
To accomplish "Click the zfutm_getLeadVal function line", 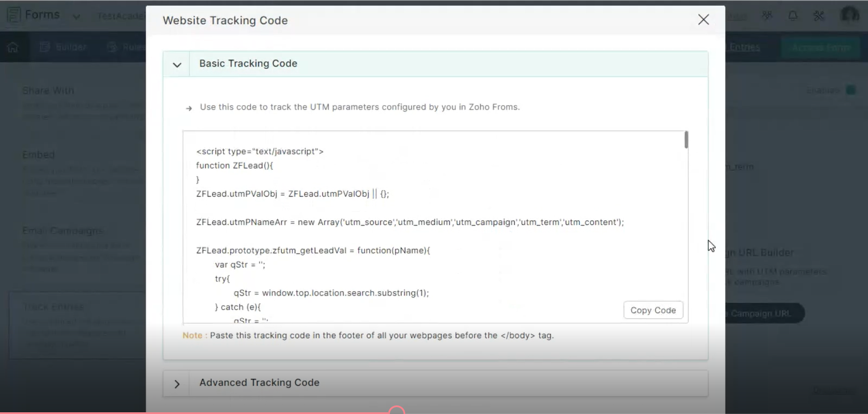I will tap(313, 250).
